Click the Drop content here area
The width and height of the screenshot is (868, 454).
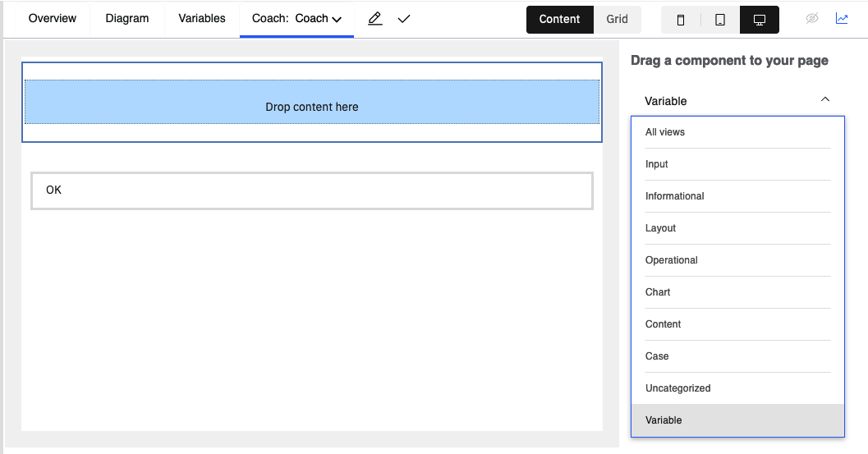pyautogui.click(x=312, y=103)
